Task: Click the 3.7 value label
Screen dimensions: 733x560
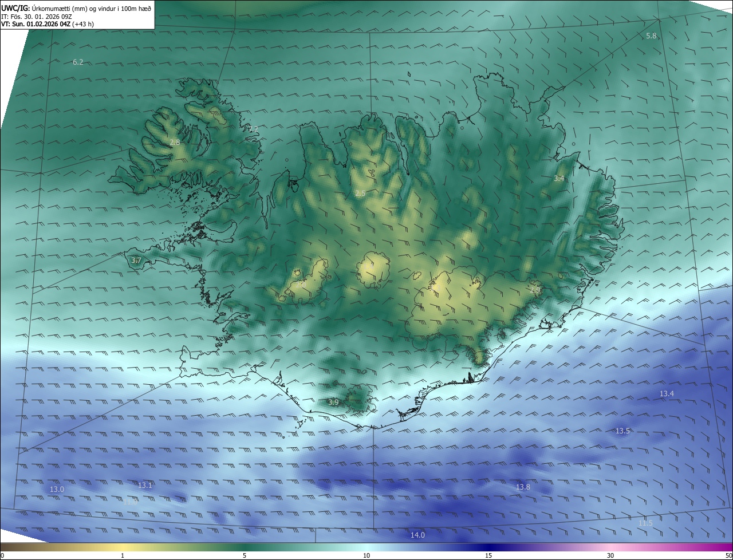Action: click(136, 261)
